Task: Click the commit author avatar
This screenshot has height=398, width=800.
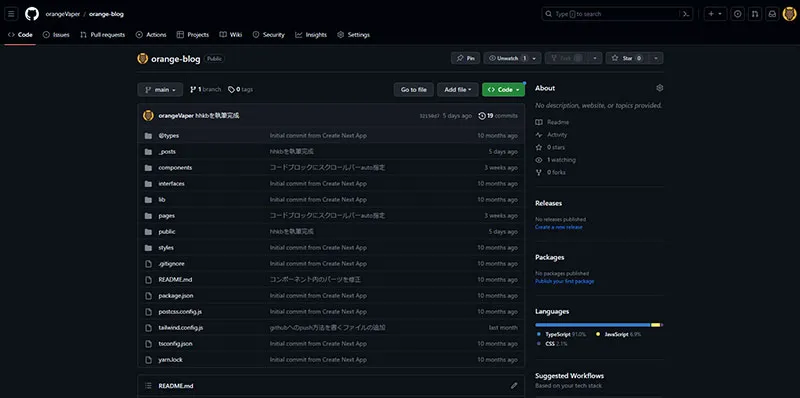Action: 148,116
